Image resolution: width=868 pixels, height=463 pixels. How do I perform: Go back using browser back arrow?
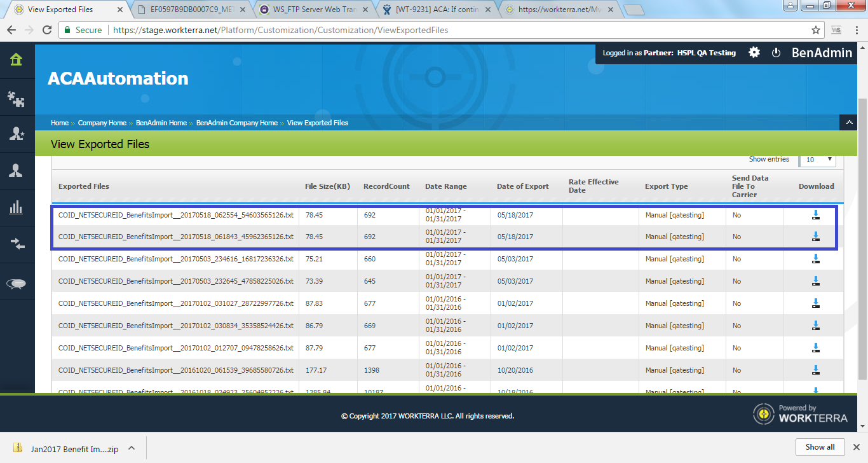click(11, 30)
